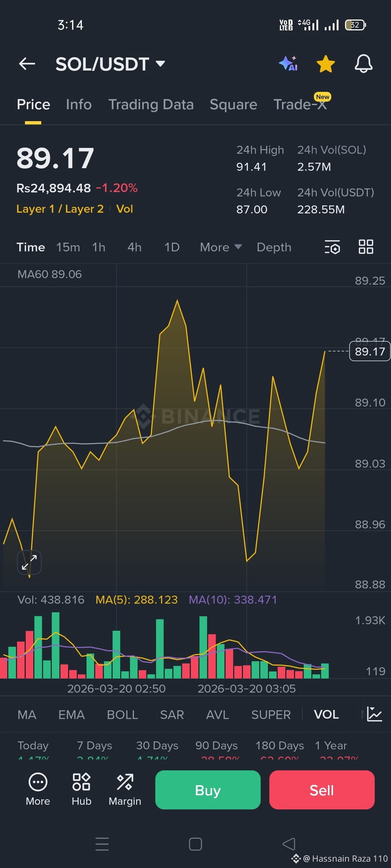Open the Hub icon
391x868 pixels.
click(x=81, y=790)
